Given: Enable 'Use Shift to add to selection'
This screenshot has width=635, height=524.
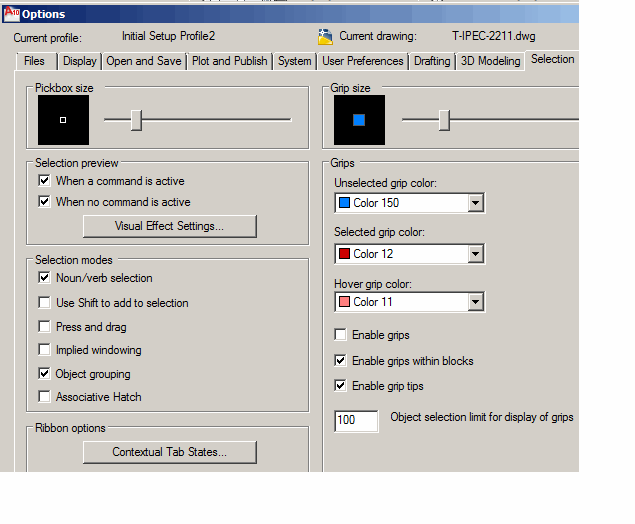Looking at the screenshot, I should pos(44,302).
